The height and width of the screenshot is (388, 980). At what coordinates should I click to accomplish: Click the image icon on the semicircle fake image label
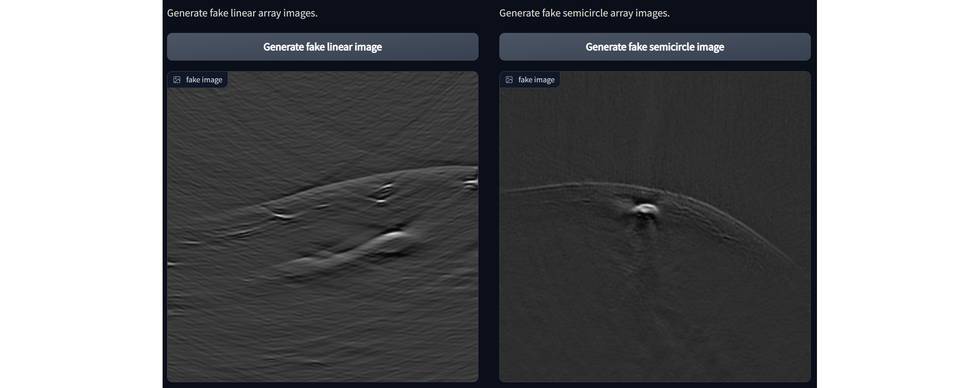(x=509, y=80)
